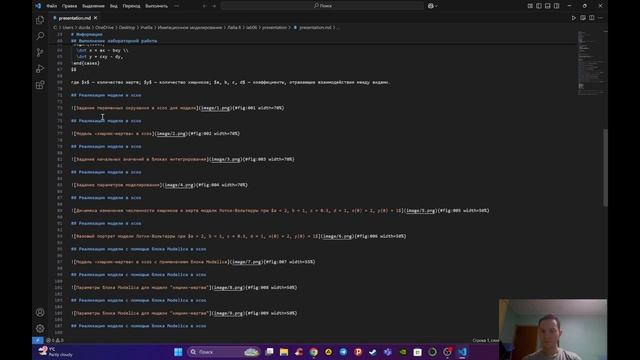Image resolution: width=640 pixels, height=360 pixels.
Task: Open the Copilot chat icon in title bar
Action: [x=432, y=6]
